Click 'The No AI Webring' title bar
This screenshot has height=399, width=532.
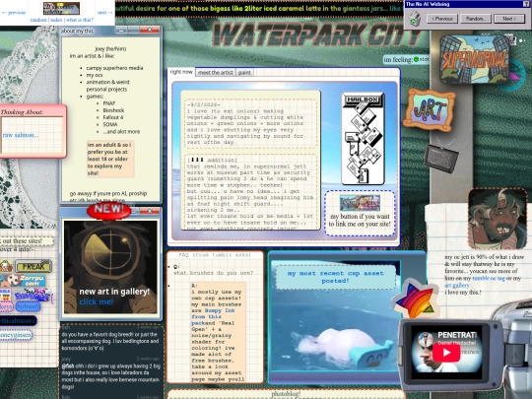click(x=428, y=4)
